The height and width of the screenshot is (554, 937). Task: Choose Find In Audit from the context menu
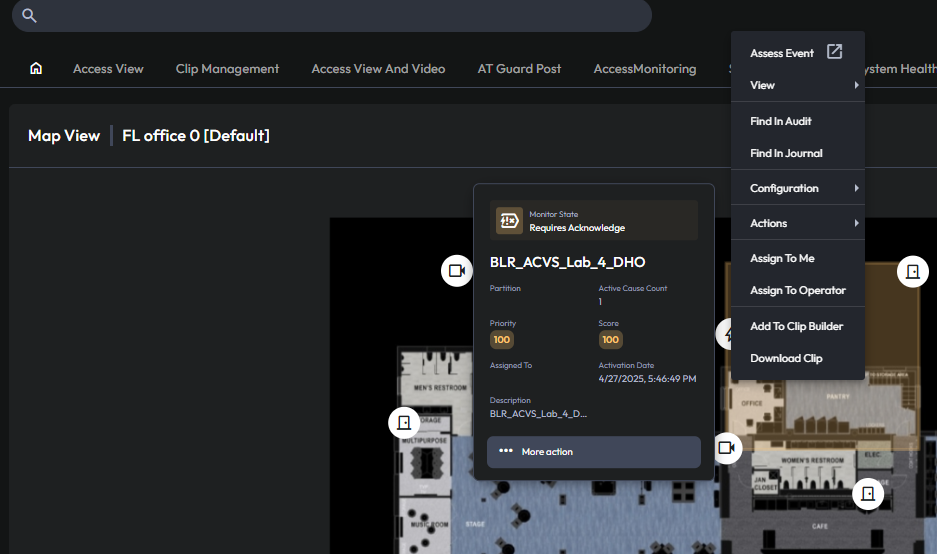coord(781,121)
